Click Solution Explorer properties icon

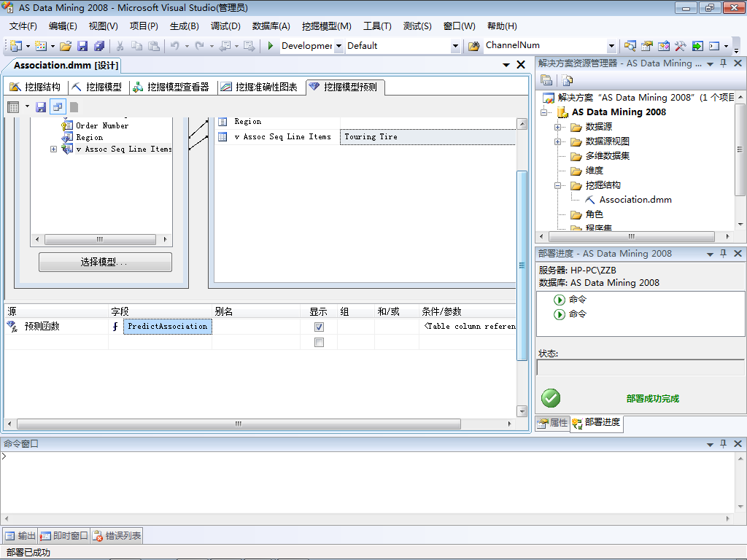[x=546, y=80]
